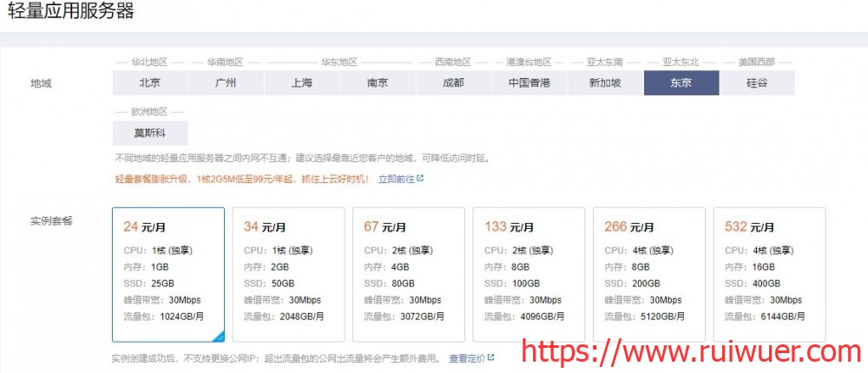Open the 查看定价 pricing link
Screen dimensions: 868x373
[466, 358]
